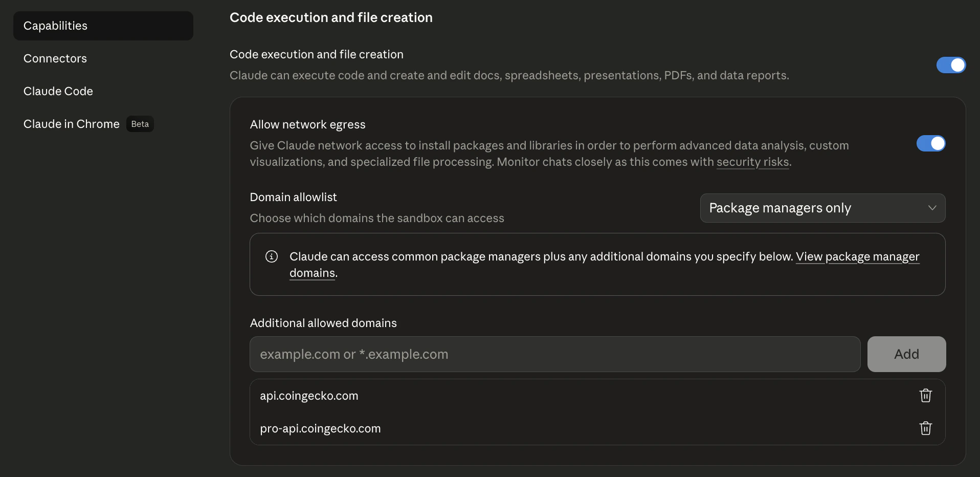The height and width of the screenshot is (477, 980).
Task: Click the chevron arrow on the domain allowlist selector
Action: 932,208
